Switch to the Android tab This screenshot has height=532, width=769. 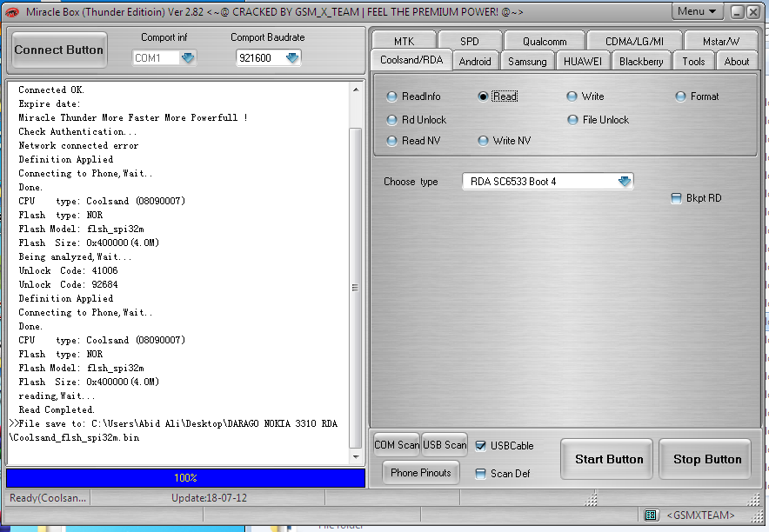pos(475,61)
